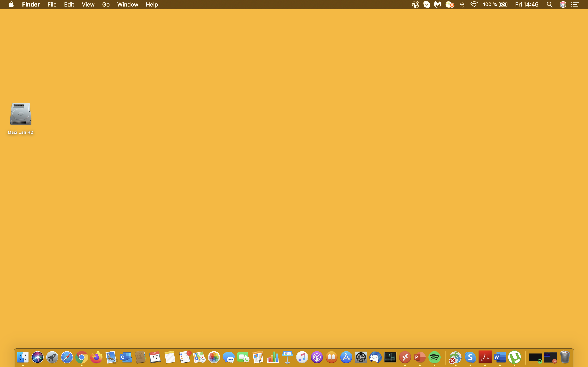Open the Apple menu
The height and width of the screenshot is (367, 588).
pos(11,5)
